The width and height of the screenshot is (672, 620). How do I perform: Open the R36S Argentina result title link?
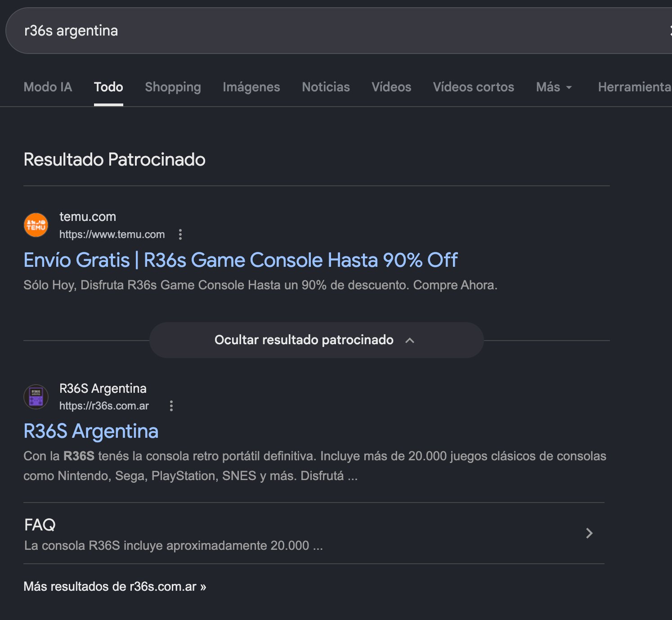tap(91, 431)
